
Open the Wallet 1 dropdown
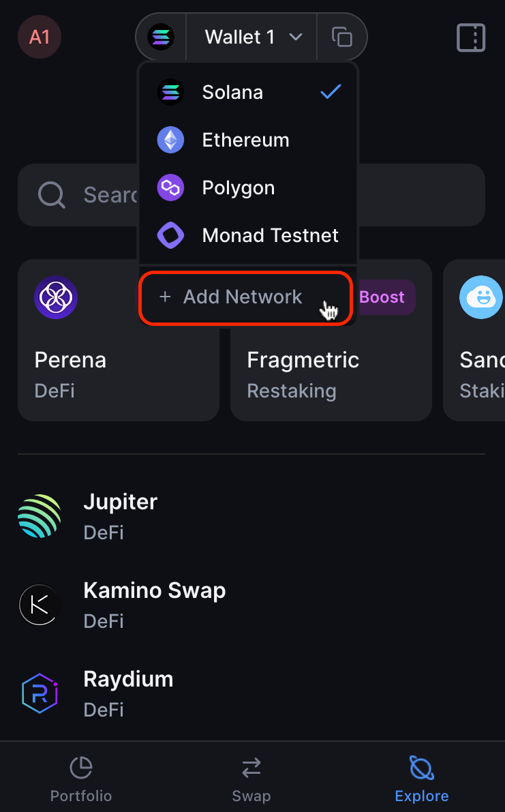tap(251, 37)
